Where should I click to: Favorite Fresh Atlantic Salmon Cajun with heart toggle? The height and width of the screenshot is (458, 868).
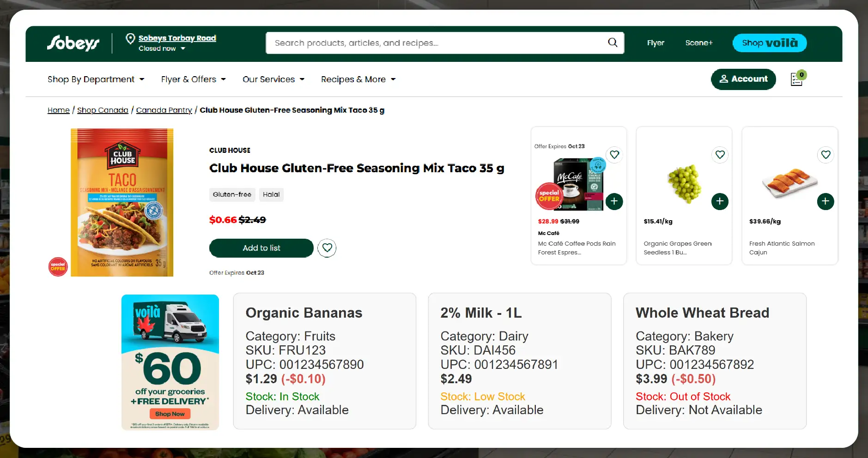click(826, 155)
